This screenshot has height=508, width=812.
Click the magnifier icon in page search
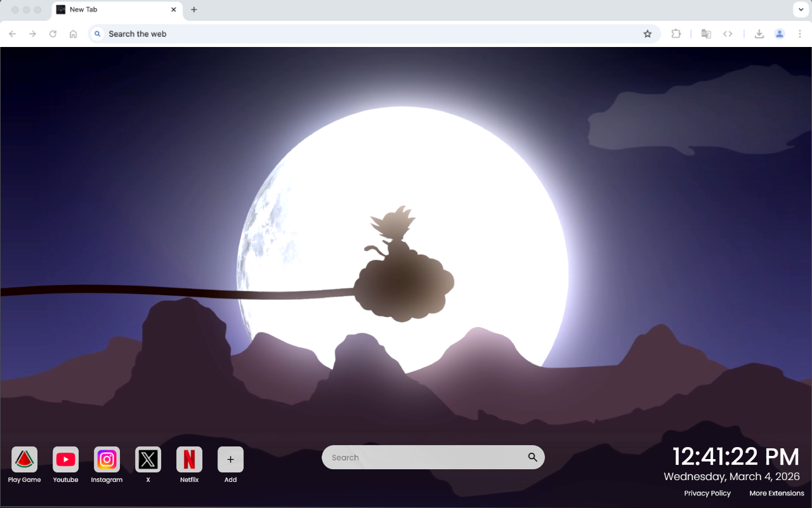pyautogui.click(x=532, y=457)
